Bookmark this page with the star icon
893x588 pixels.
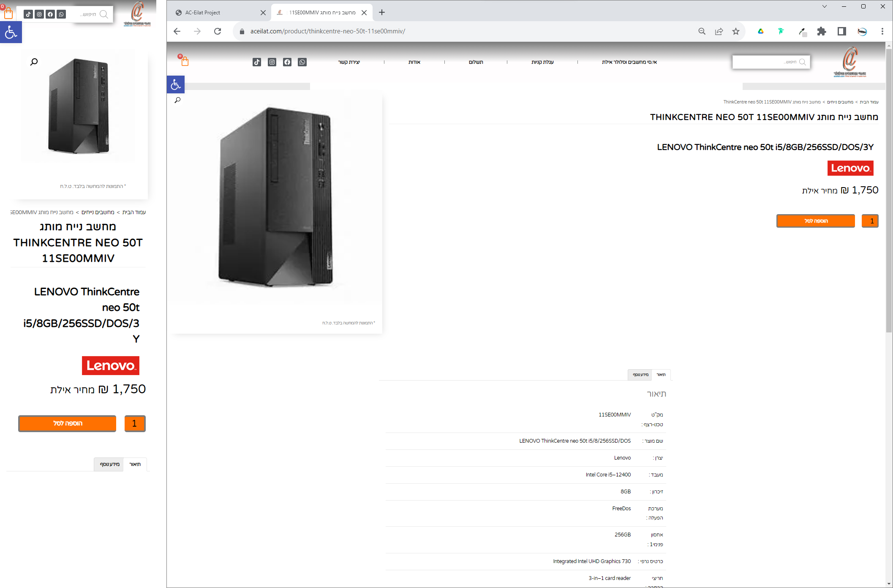click(x=736, y=31)
